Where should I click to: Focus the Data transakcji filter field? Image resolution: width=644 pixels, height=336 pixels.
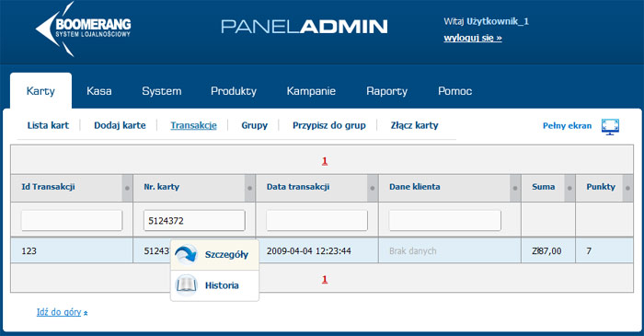coord(316,221)
